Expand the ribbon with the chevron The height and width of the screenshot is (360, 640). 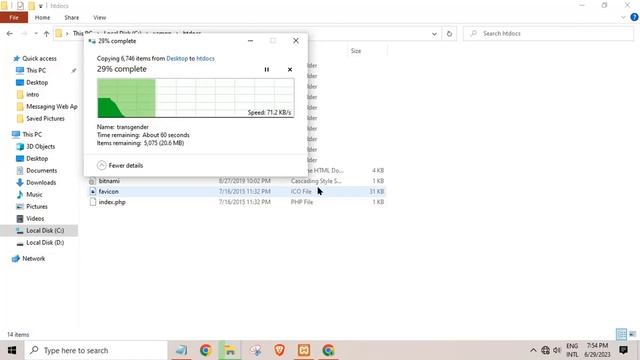(623, 17)
